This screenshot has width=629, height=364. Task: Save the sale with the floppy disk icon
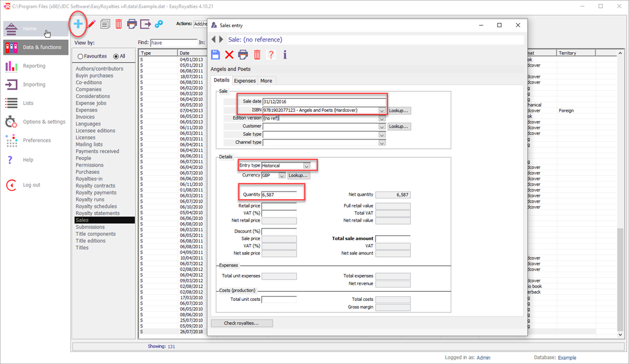click(x=215, y=54)
